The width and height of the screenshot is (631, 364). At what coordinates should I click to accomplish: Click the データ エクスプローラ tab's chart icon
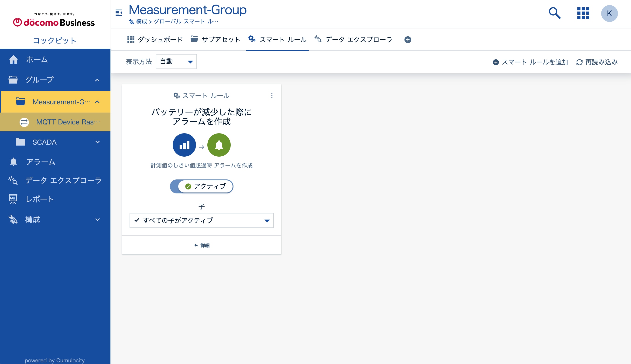[318, 39]
